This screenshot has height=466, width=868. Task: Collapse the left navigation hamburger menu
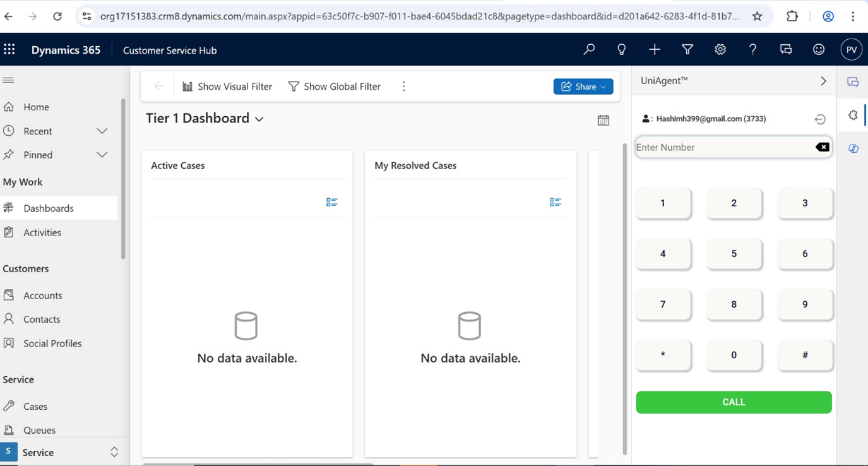click(9, 80)
